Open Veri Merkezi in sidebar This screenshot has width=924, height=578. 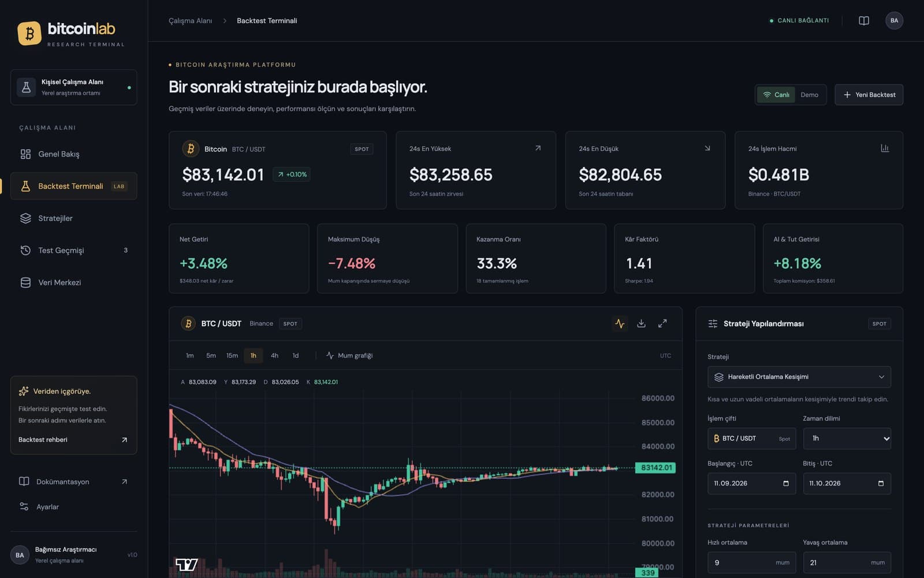coord(73,283)
